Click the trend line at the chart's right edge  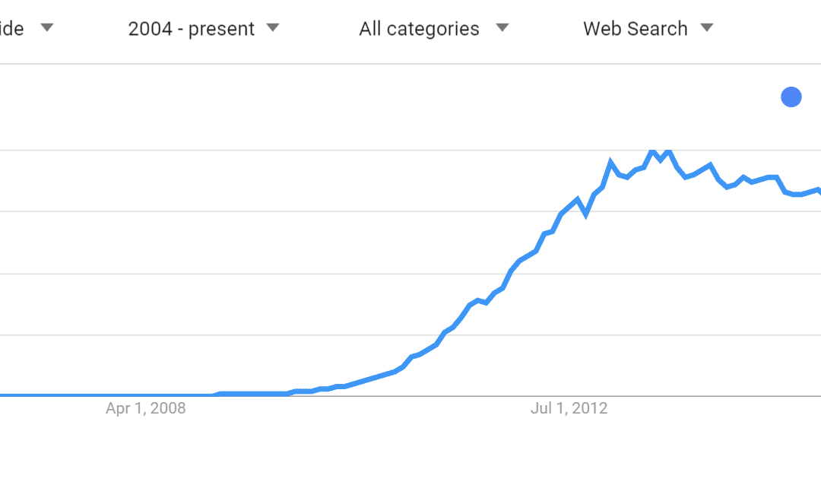tap(816, 189)
